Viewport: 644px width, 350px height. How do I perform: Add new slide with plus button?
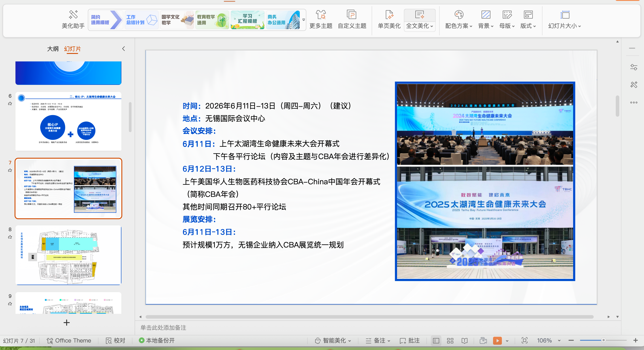(66, 322)
